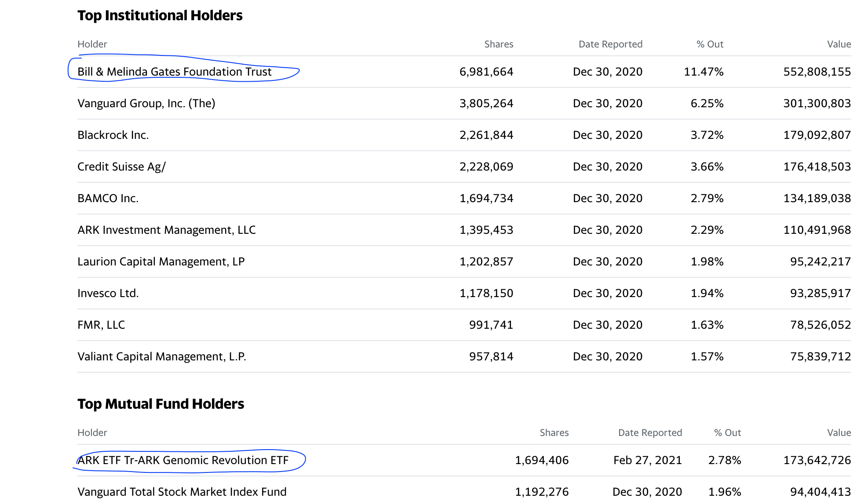Click Laurion Capital Management, LP holder

161,261
